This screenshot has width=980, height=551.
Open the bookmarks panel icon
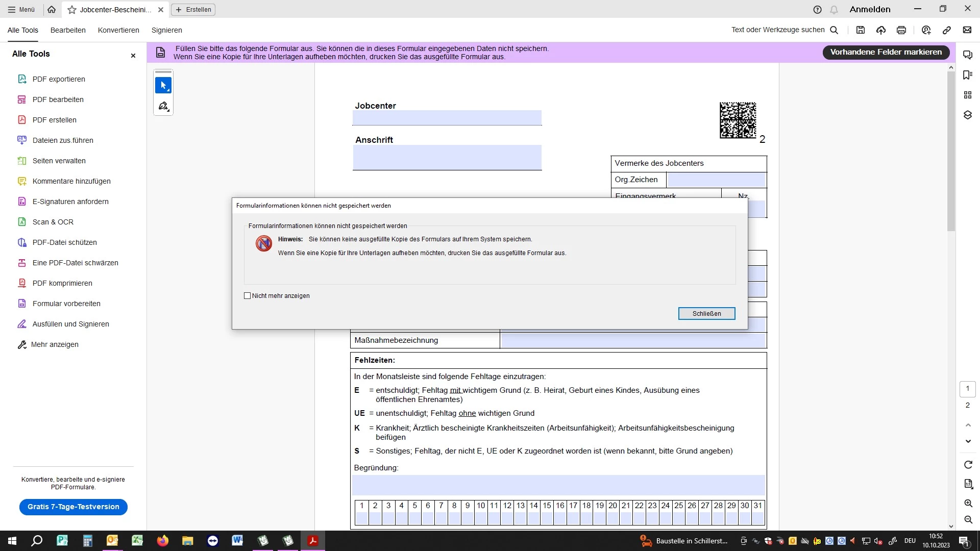[968, 75]
